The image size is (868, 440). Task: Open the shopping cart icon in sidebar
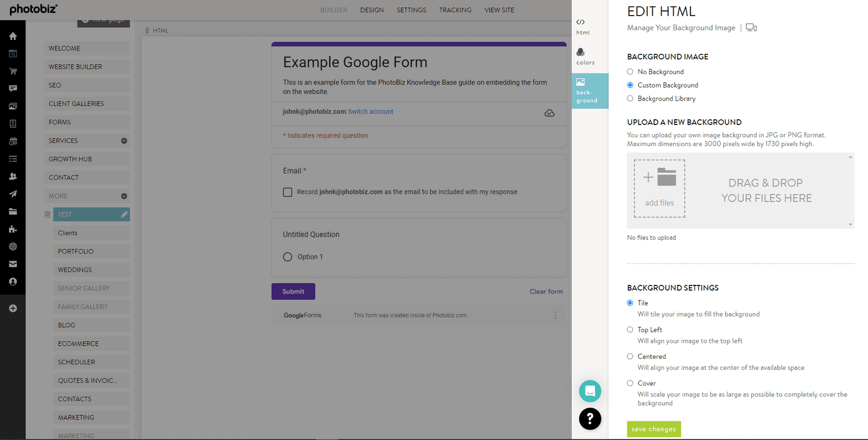[12, 71]
